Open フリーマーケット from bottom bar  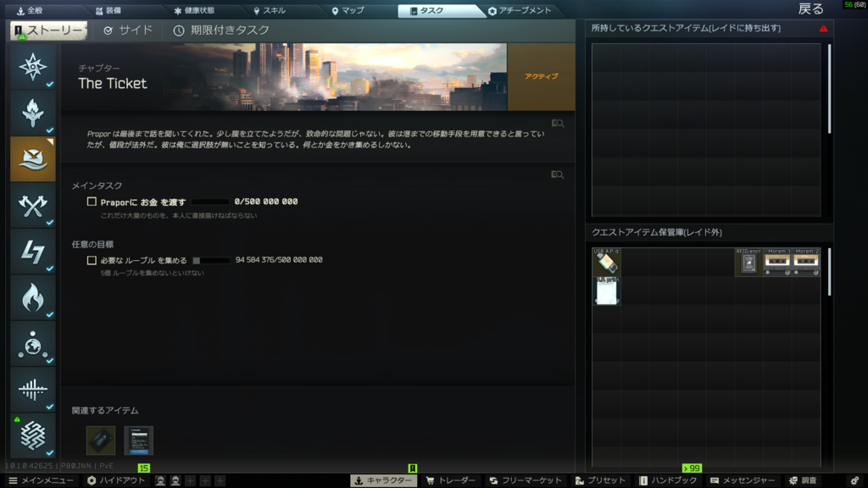tap(520, 480)
